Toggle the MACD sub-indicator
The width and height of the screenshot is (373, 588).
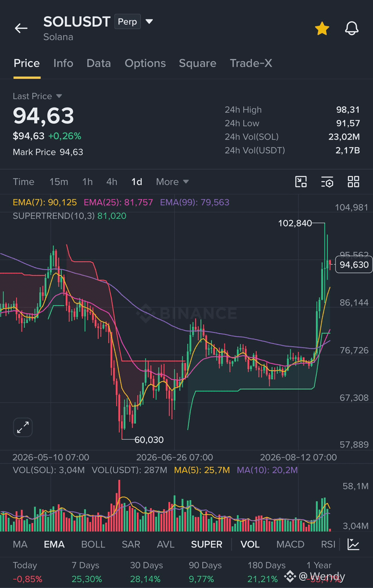click(x=291, y=544)
